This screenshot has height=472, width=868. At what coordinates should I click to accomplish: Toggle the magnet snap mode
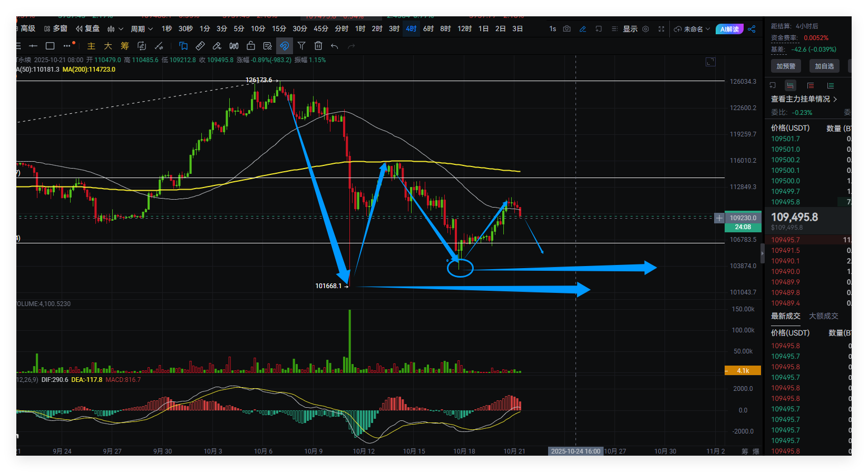[285, 46]
